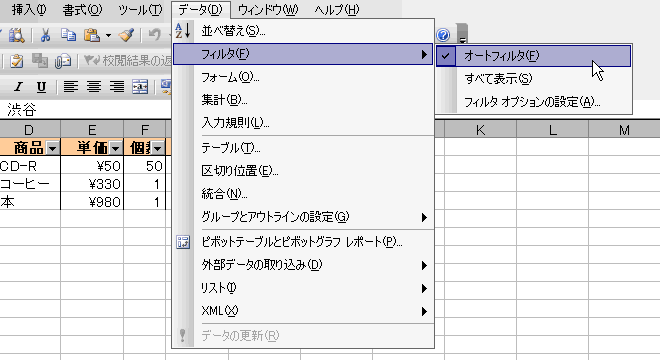Choose すべて表示(S) in filter submenu
Viewport: 660px width, 360px height.
tap(534, 79)
